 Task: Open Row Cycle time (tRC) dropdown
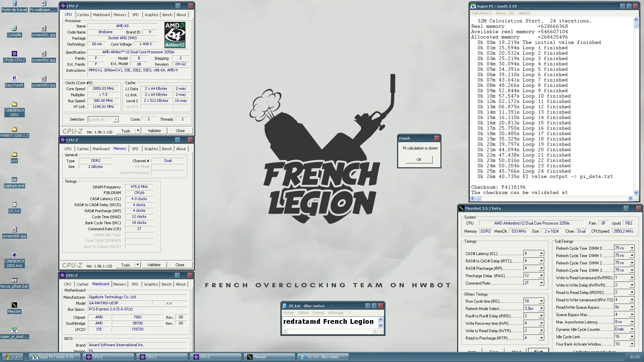point(541,301)
